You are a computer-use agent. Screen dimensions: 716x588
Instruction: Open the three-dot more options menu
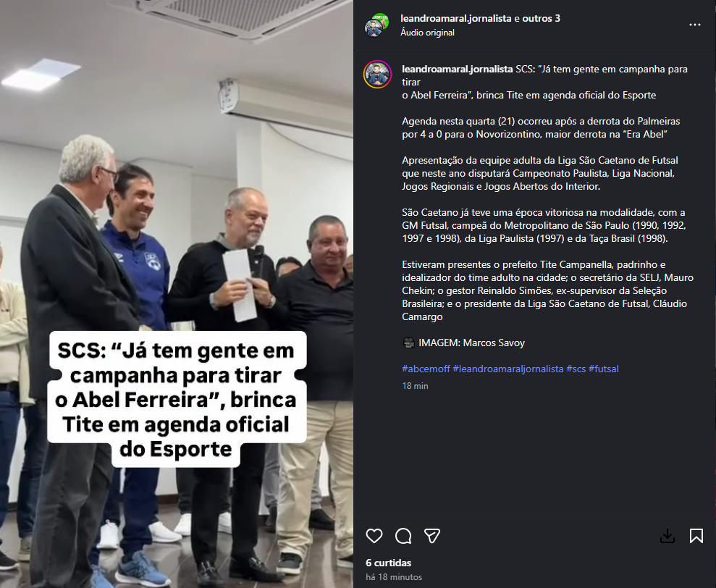[694, 25]
